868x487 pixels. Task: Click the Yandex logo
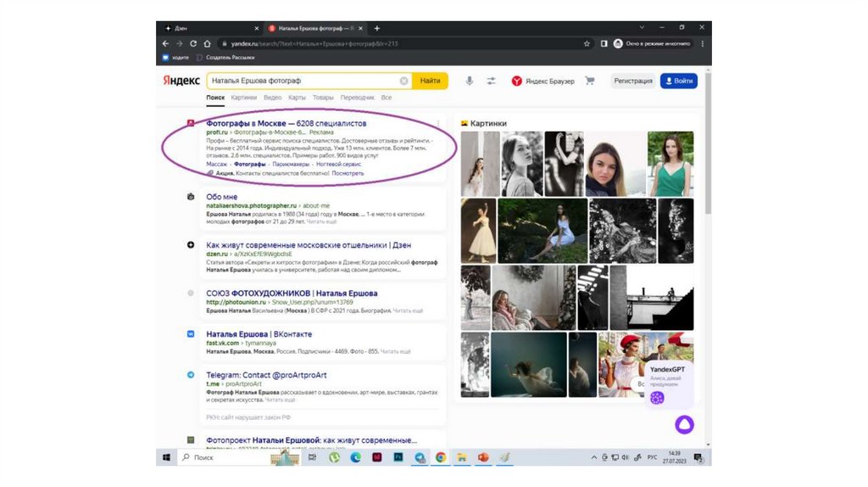point(181,81)
